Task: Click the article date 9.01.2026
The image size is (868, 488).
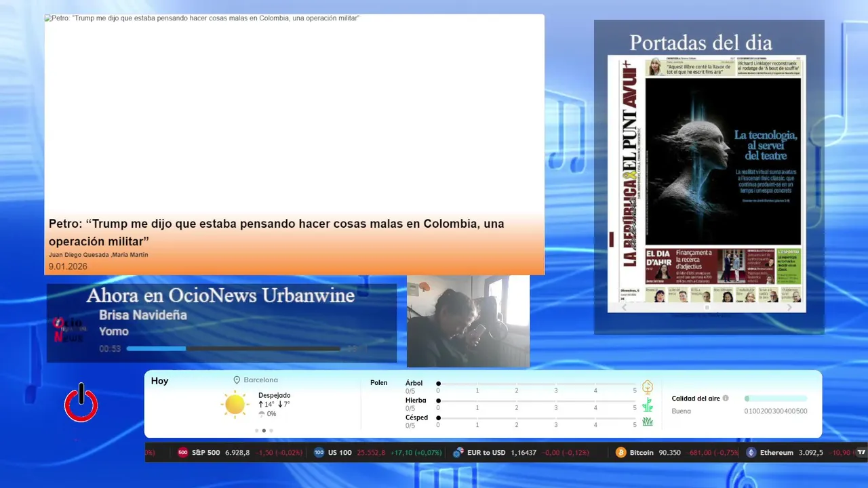Action: [68, 266]
